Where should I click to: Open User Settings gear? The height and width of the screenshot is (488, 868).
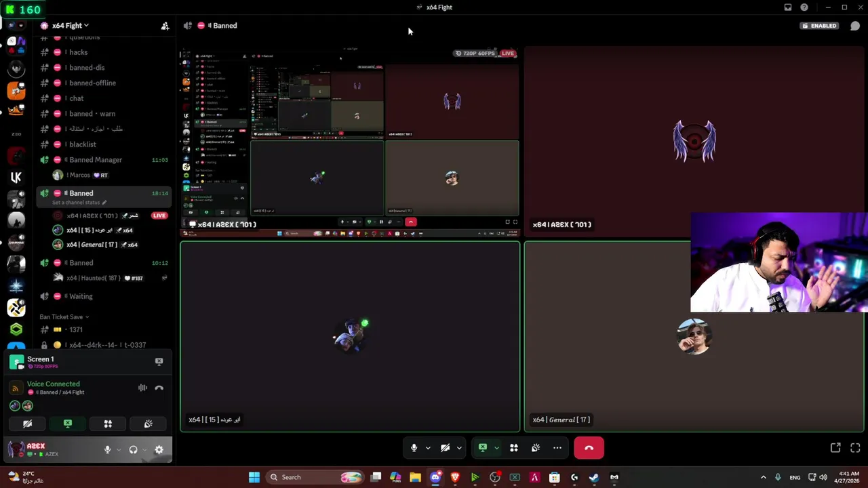coord(159,449)
